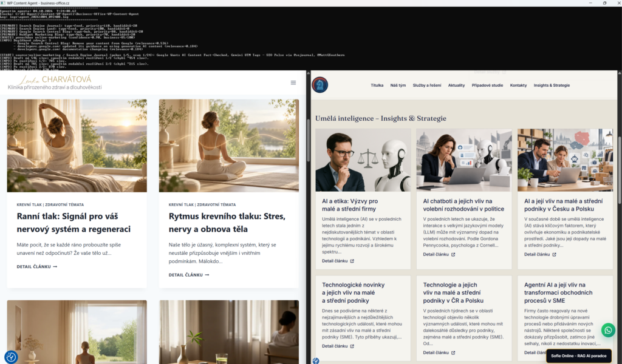Open man with scales and robot thumbnail
The height and width of the screenshot is (364, 622).
pyautogui.click(x=363, y=160)
